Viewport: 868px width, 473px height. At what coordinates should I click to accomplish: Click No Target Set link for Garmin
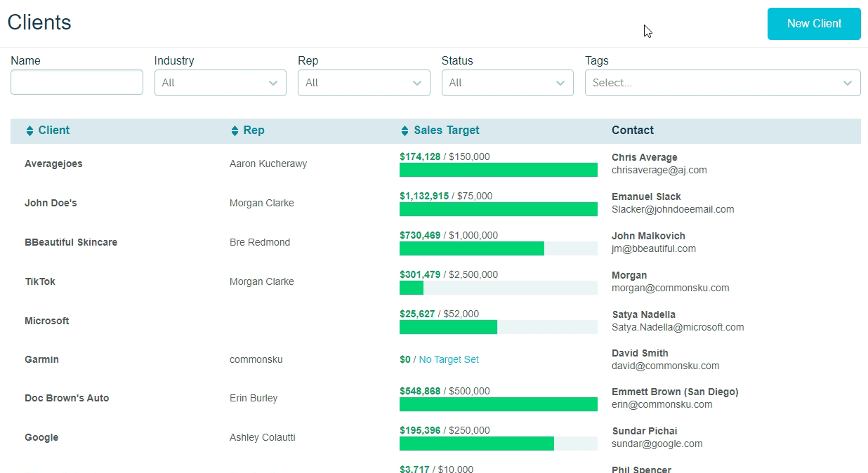[x=449, y=359]
